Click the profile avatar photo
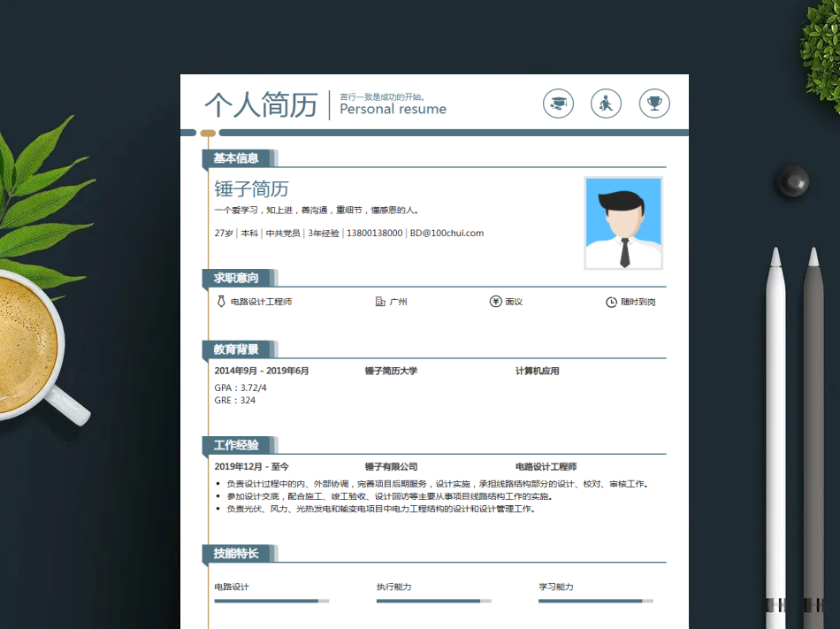Image resolution: width=840 pixels, height=629 pixels. (623, 223)
